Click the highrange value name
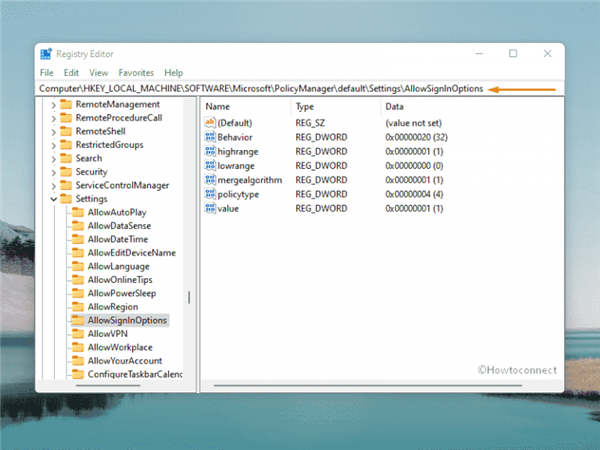The height and width of the screenshot is (450, 600). pyautogui.click(x=238, y=152)
